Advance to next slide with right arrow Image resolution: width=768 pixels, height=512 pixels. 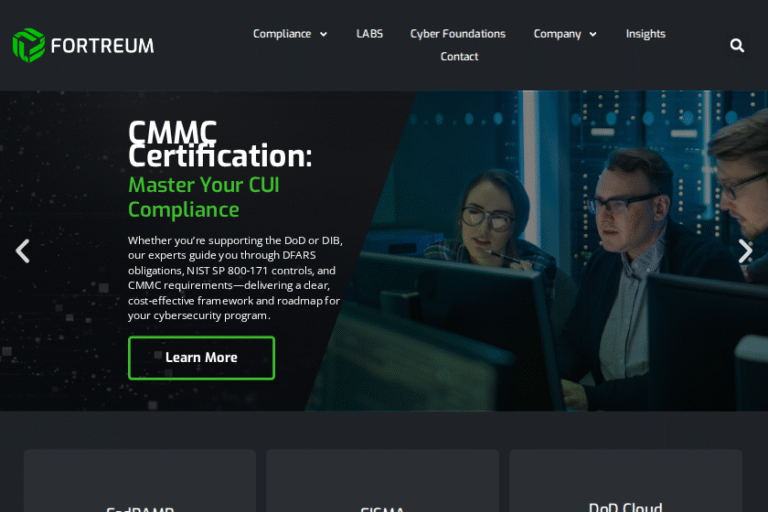coord(745,251)
